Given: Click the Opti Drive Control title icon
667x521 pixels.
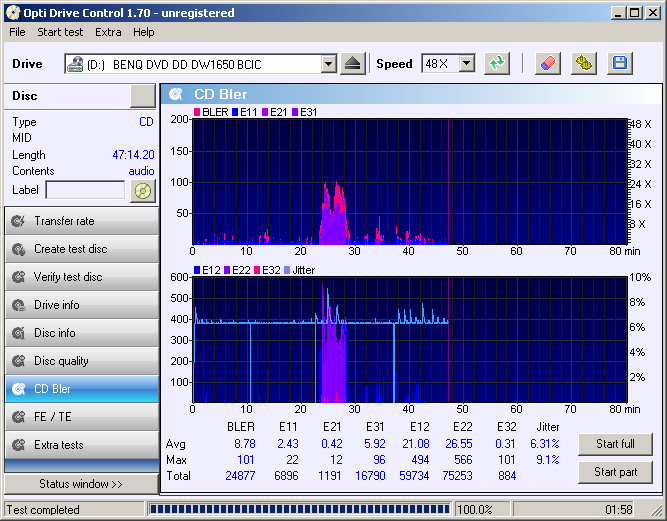Looking at the screenshot, I should (13, 13).
